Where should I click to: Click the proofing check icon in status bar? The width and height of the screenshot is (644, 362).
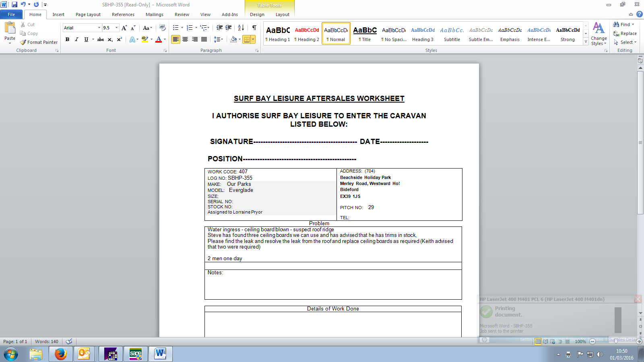(69, 341)
